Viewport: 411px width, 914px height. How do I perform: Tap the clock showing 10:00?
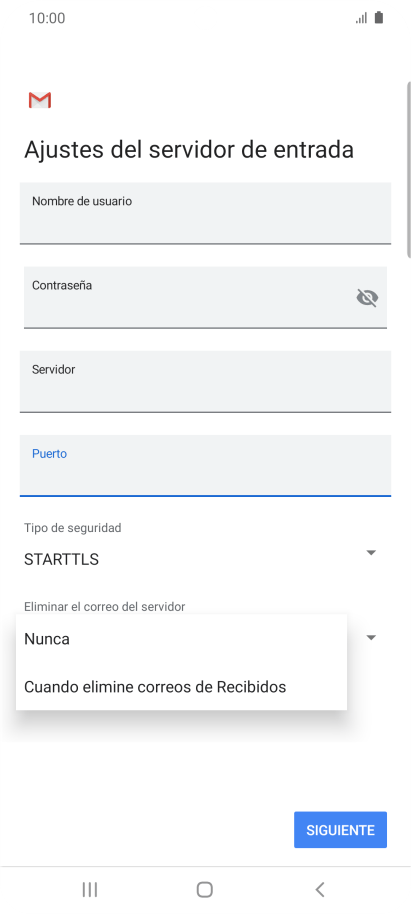47,18
